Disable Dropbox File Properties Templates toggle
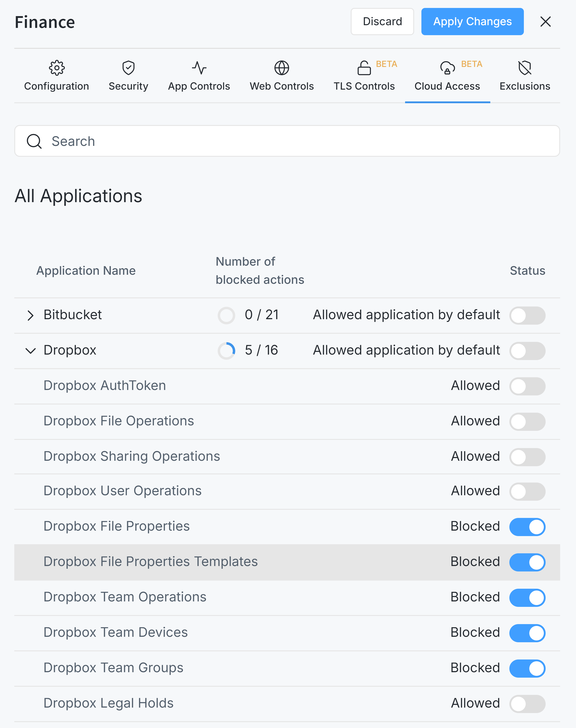The image size is (576, 728). 527,562
